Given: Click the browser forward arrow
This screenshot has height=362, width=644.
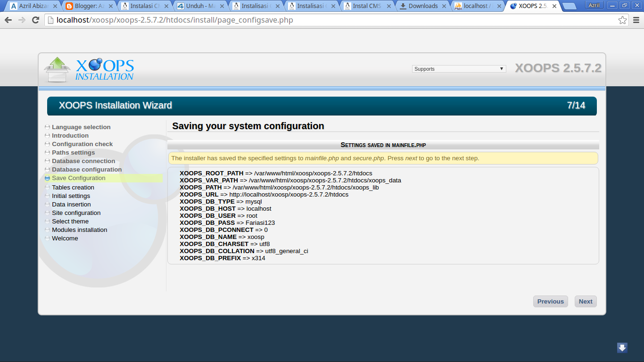Looking at the screenshot, I should tap(22, 20).
